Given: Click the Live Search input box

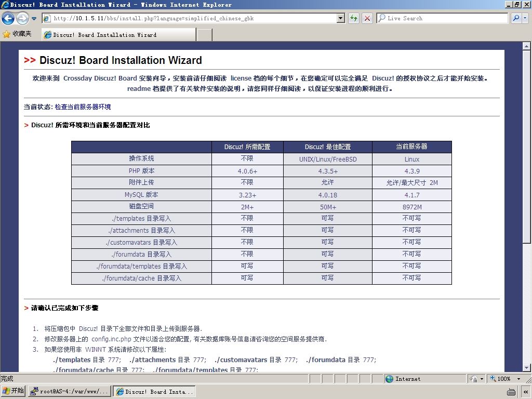Looking at the screenshot, I should tap(442, 18).
